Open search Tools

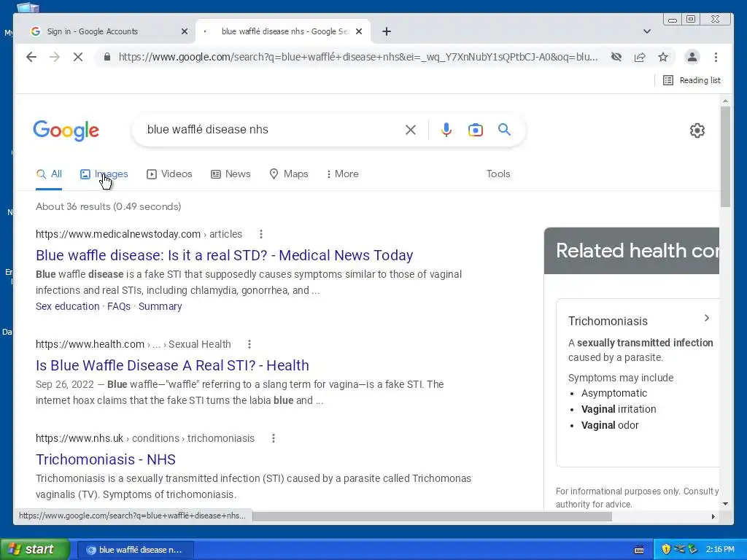pos(498,174)
